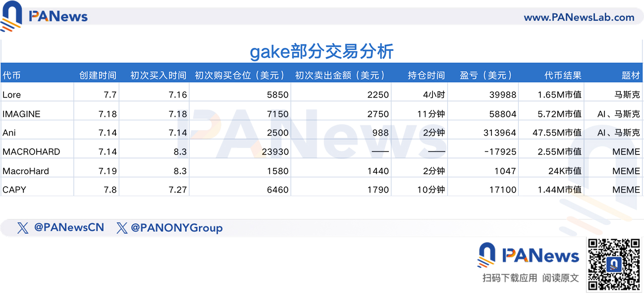Click the QR code at bottom right

614,264
